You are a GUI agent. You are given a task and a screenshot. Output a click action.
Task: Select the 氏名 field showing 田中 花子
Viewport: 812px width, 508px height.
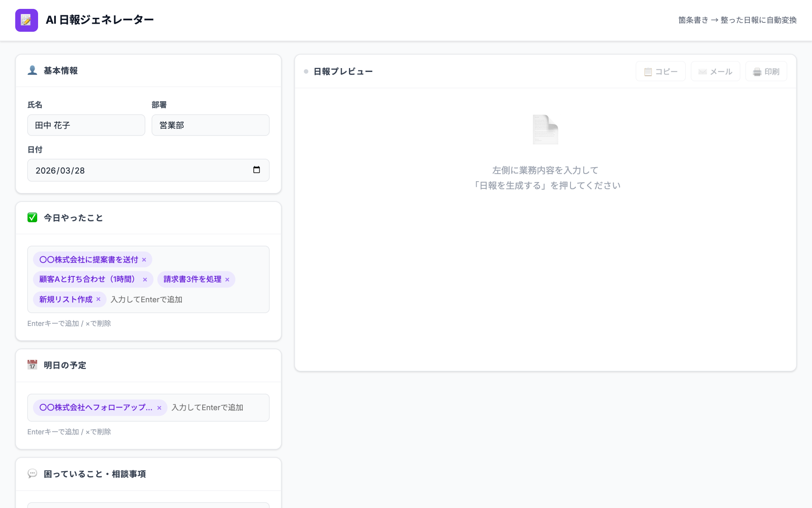click(x=86, y=125)
